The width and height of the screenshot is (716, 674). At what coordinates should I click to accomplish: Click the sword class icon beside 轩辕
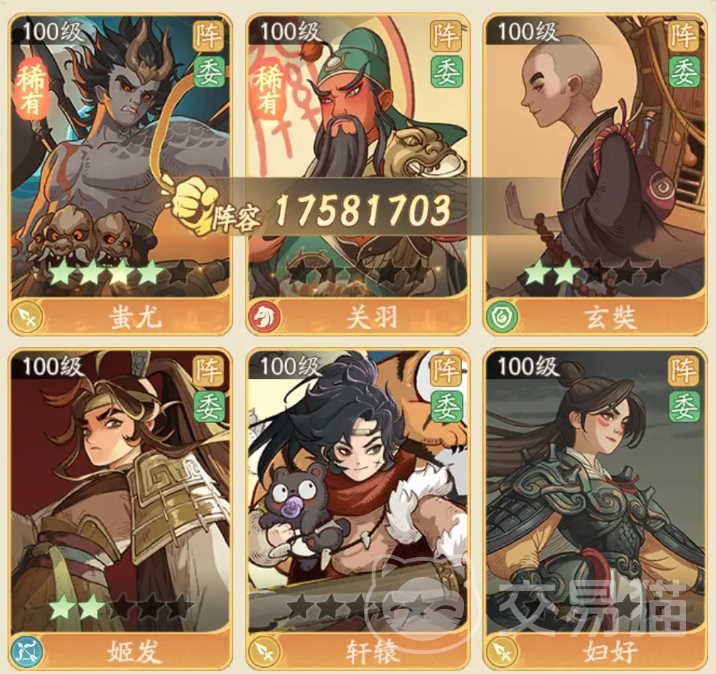click(x=264, y=650)
